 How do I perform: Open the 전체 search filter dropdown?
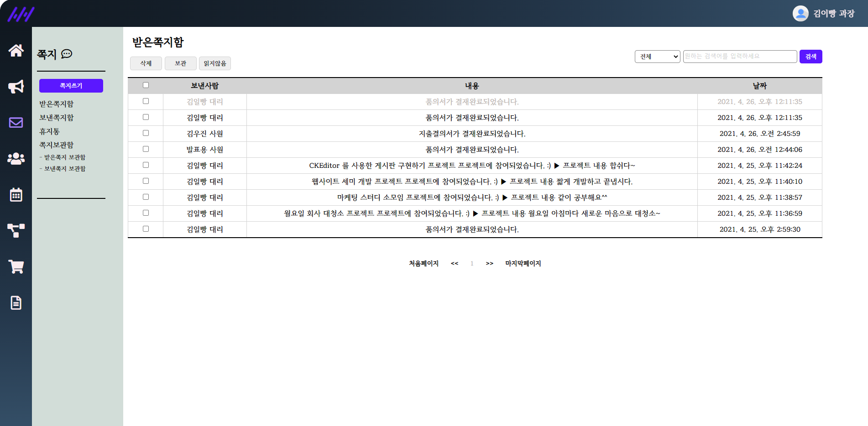pos(657,57)
